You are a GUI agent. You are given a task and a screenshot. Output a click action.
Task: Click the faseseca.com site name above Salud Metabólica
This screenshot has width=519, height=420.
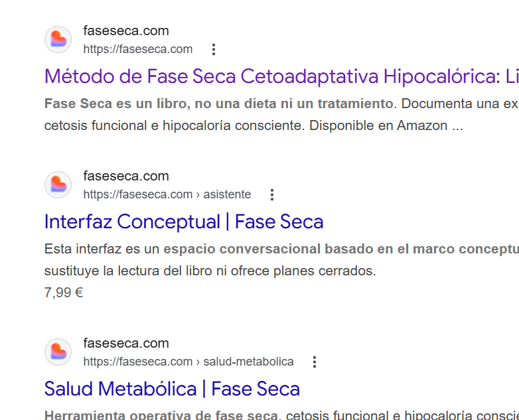pos(126,343)
